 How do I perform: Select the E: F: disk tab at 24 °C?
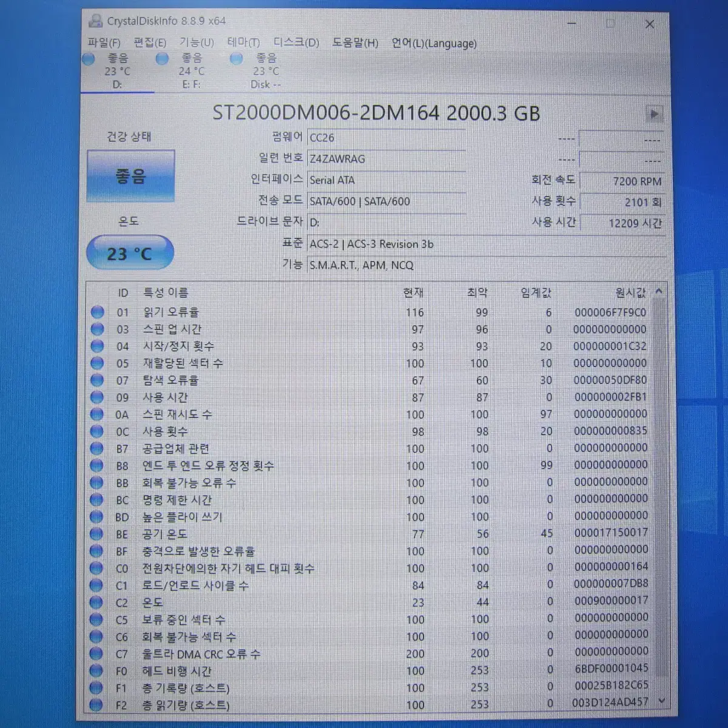click(x=191, y=71)
